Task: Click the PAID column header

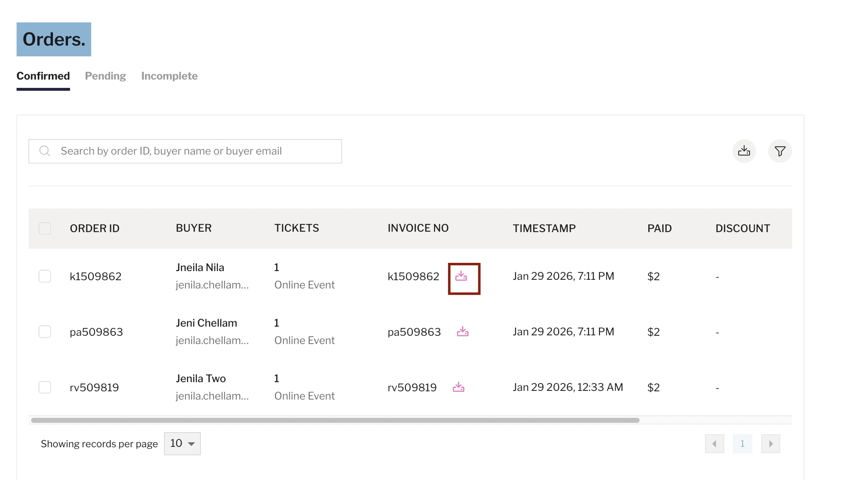Action: tap(659, 228)
